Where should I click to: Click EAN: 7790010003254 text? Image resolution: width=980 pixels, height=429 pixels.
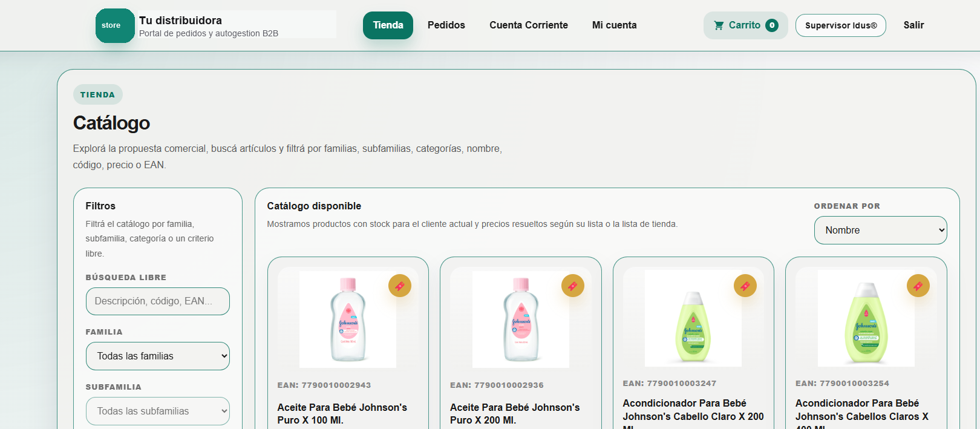[842, 384]
